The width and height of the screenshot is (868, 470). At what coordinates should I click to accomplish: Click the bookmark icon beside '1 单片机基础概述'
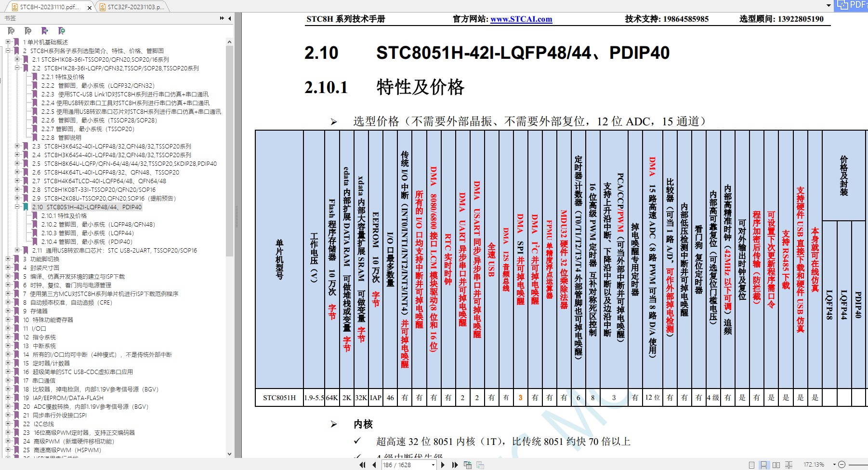coord(16,42)
